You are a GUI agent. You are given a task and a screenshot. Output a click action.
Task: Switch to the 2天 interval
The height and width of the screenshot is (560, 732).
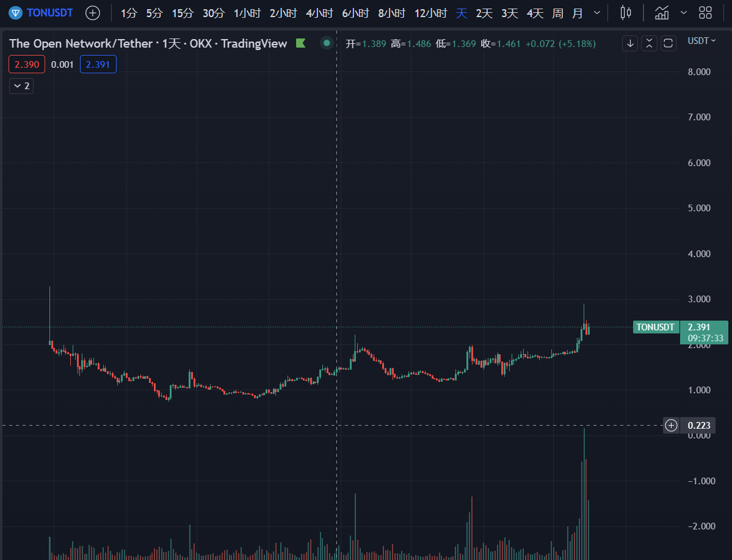484,13
